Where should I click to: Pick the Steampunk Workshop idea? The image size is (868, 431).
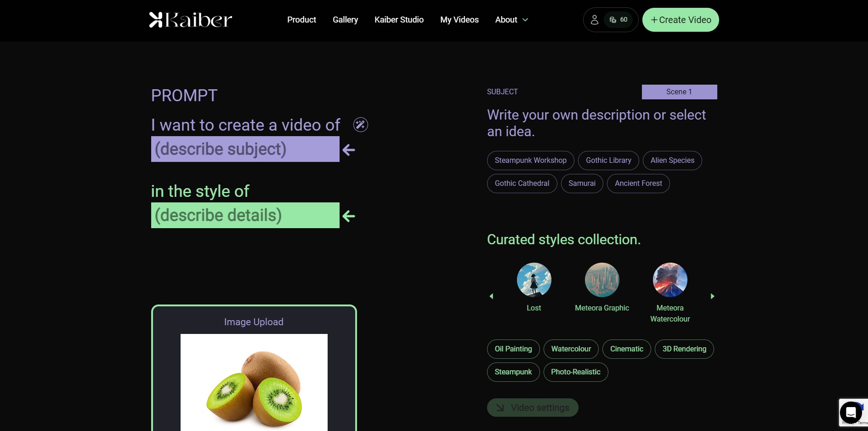tap(530, 161)
